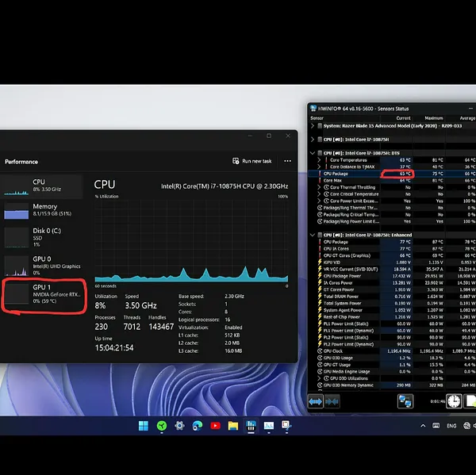Click the Intel Core i7-10875H CPU name text

[x=225, y=186]
